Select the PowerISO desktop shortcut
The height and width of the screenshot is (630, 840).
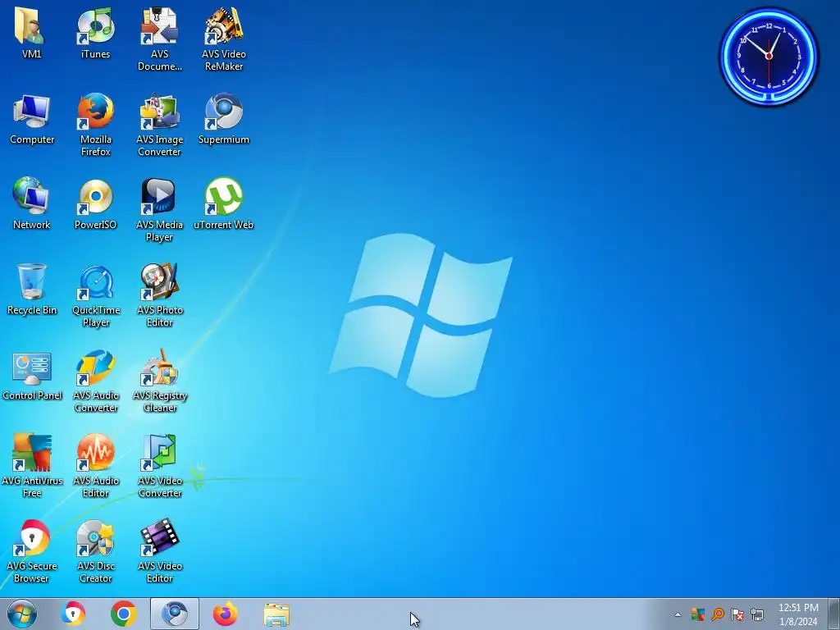click(95, 203)
